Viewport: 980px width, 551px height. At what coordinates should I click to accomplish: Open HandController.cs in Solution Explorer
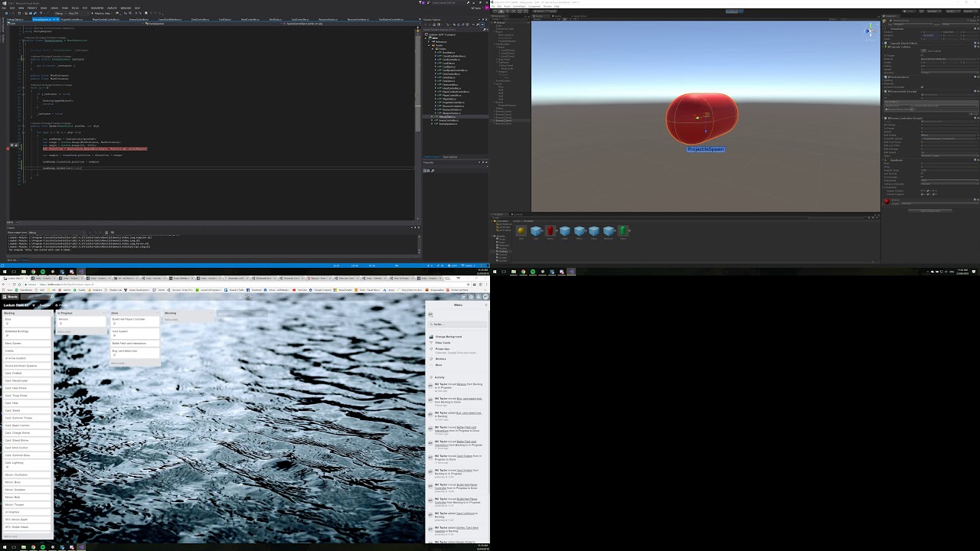point(452,88)
